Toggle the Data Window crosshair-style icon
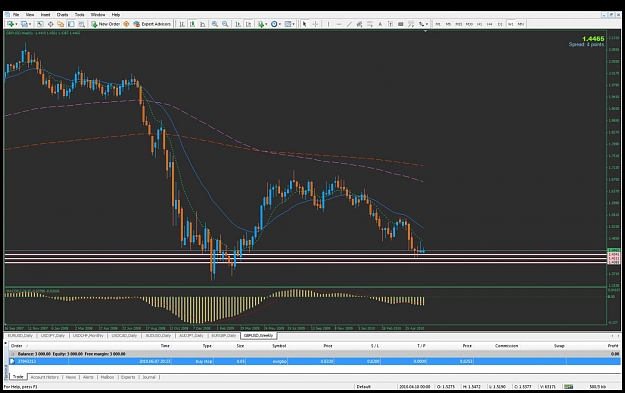625x393 pixels. click(x=51, y=24)
